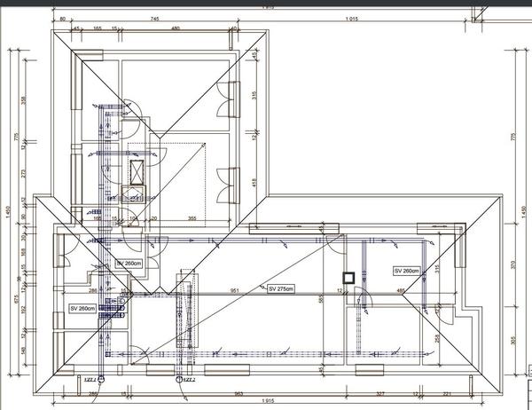Click the 480 dimension text at top

point(175,28)
